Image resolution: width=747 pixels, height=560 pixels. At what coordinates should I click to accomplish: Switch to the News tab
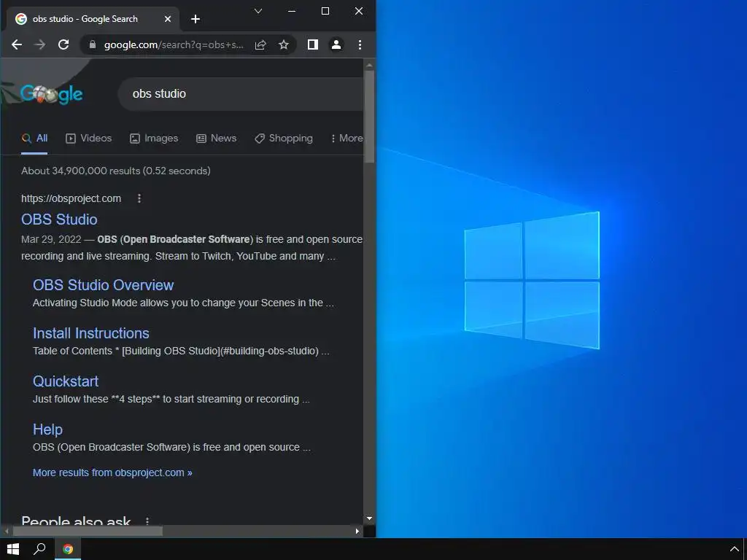coord(216,139)
